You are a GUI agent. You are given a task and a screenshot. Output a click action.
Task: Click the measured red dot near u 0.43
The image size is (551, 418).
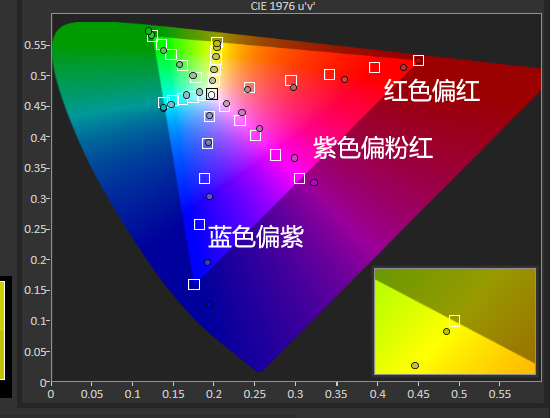(x=403, y=67)
